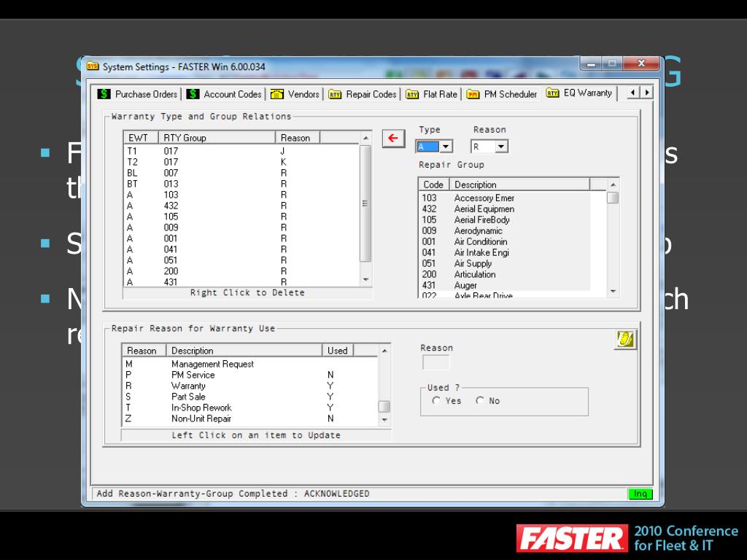Click the Reason column header in relations list
Viewport: 747px width, 560px height.
298,138
